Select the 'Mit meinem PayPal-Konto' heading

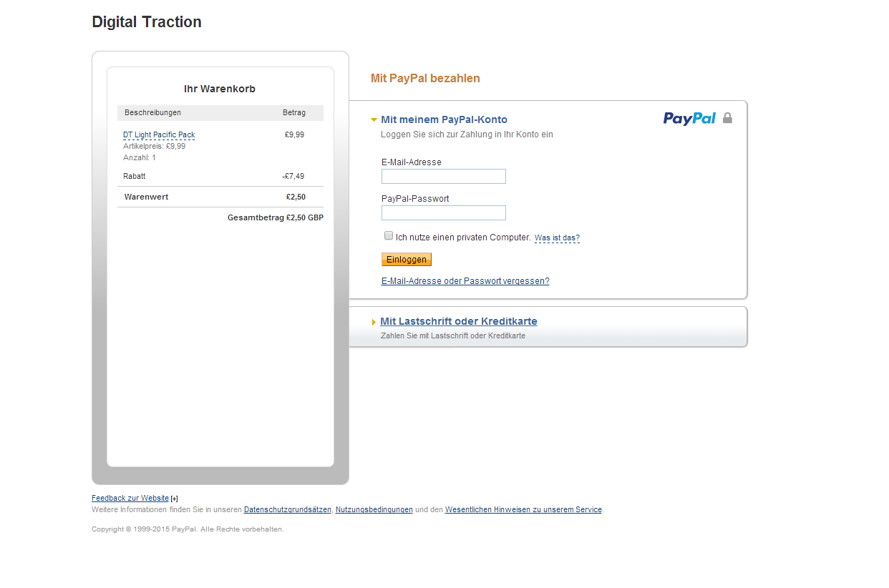click(x=444, y=119)
